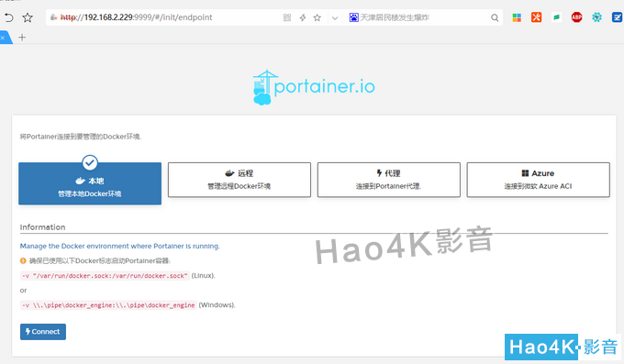Select the 代理 Portainer agent option

click(389, 180)
